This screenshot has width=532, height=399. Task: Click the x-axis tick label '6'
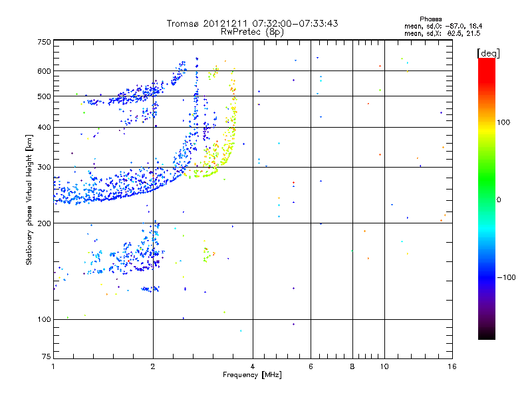tap(311, 366)
